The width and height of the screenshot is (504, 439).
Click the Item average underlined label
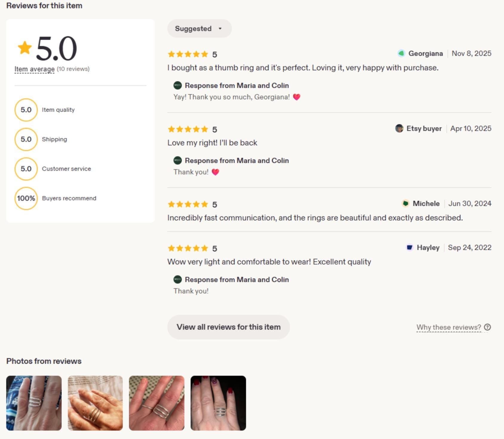pos(35,69)
